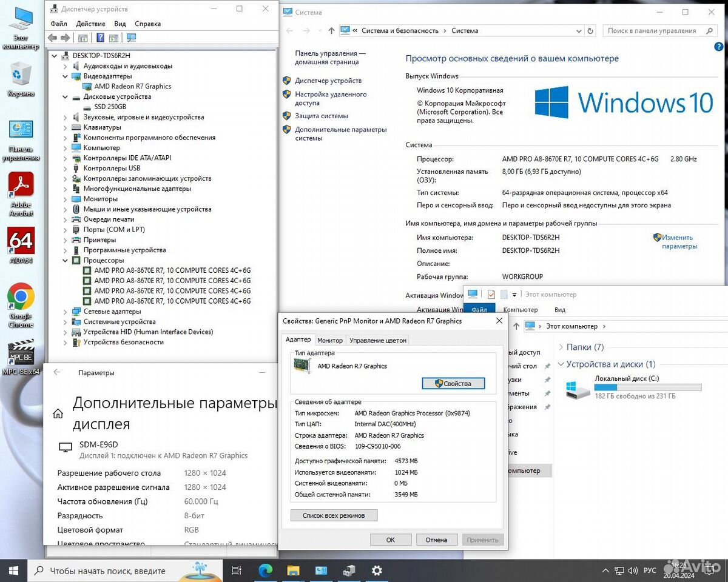The height and width of the screenshot is (582, 728).
Task: Click the Start button
Action: [x=13, y=570]
